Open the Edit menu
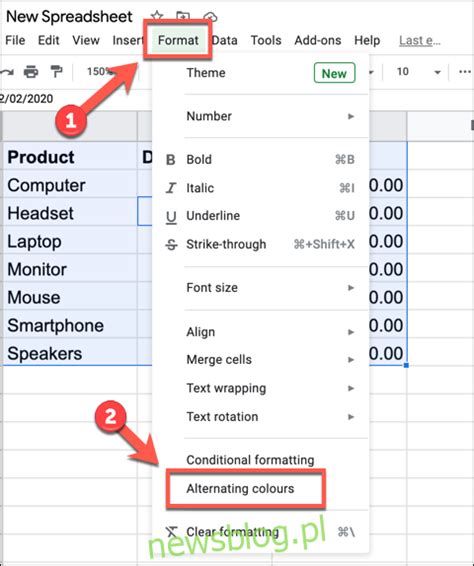The image size is (474, 566). pos(48,40)
